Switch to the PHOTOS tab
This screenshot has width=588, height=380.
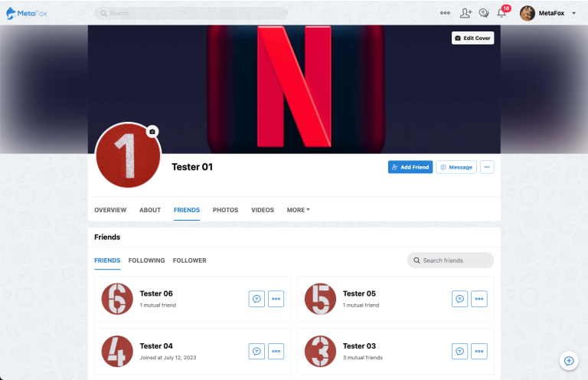225,210
